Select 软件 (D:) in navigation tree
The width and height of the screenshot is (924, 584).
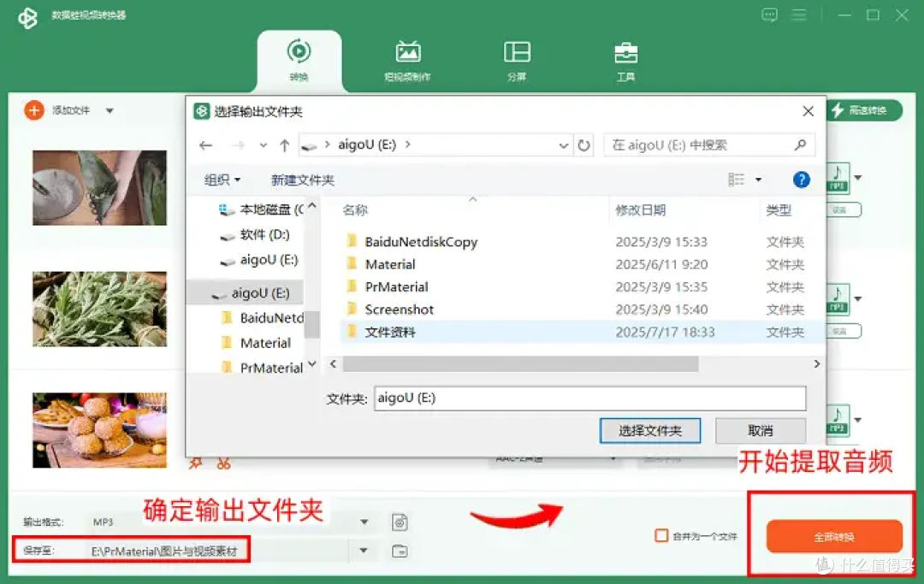tap(255, 235)
